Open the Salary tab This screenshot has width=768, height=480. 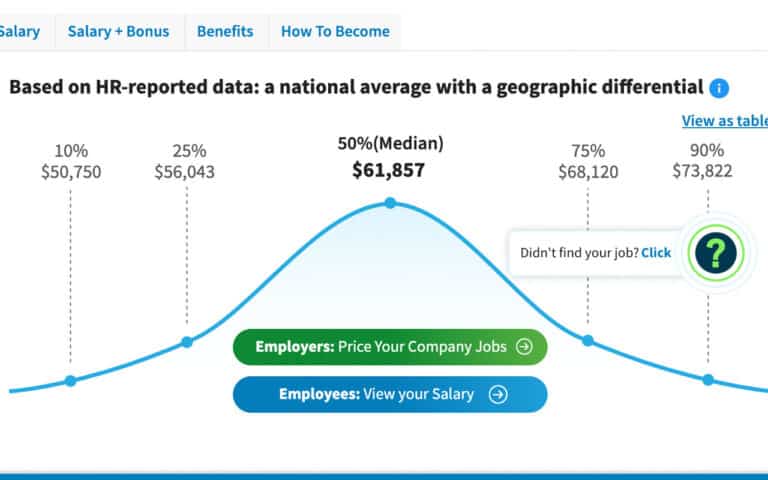(x=20, y=31)
